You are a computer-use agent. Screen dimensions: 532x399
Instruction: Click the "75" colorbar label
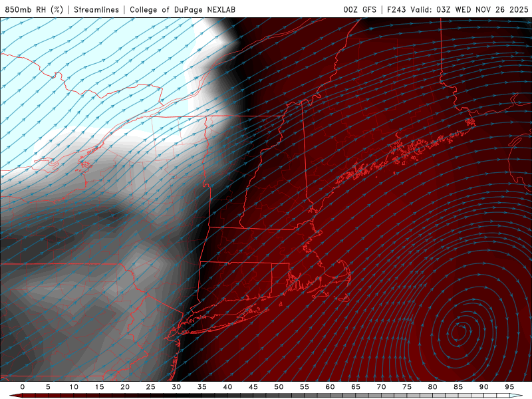407,387
